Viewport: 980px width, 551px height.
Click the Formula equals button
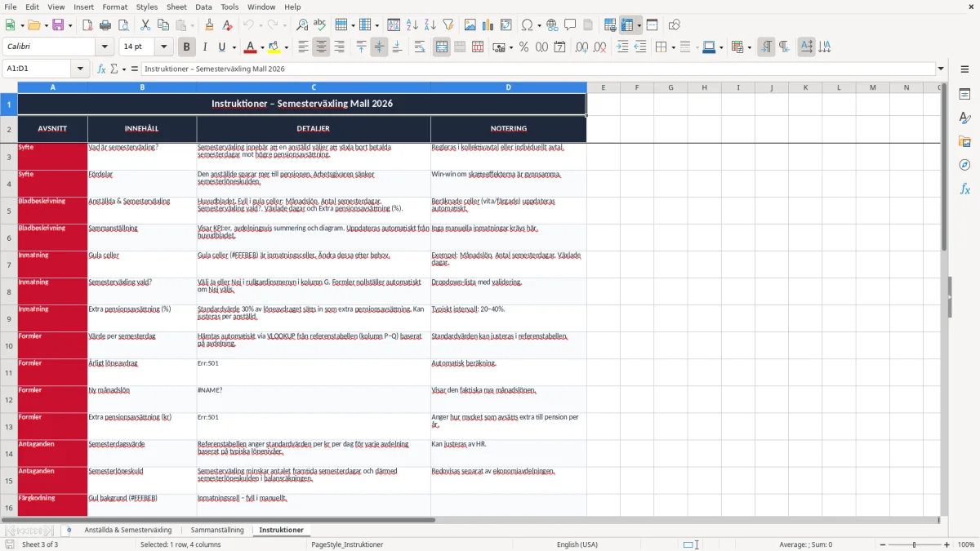pyautogui.click(x=134, y=69)
